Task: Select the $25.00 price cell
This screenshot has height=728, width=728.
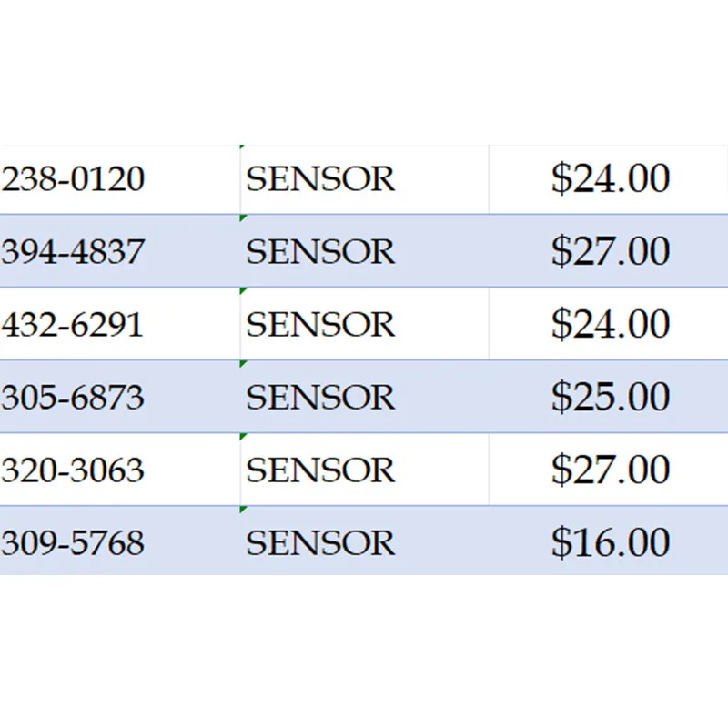Action: coord(608,397)
